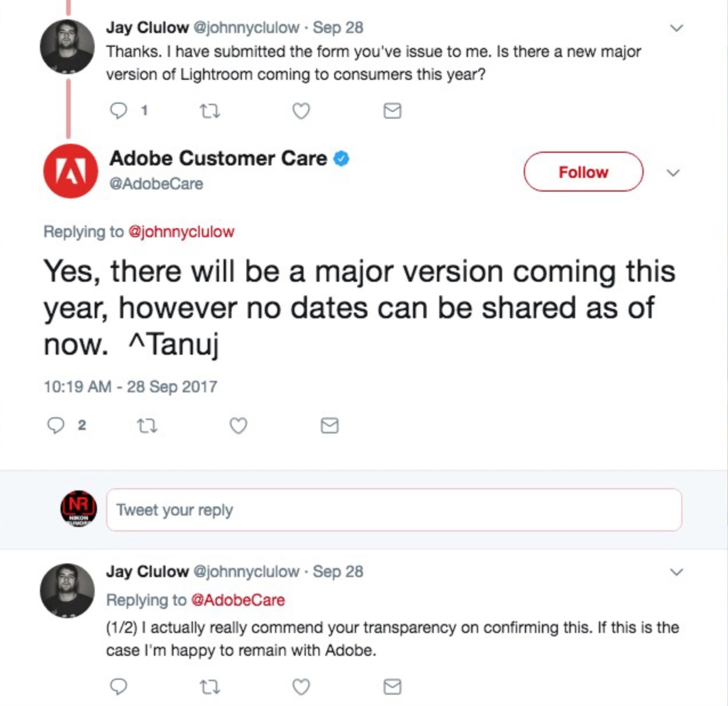Retweet Jay Clulow's top tweet about Lightroom

(210, 111)
